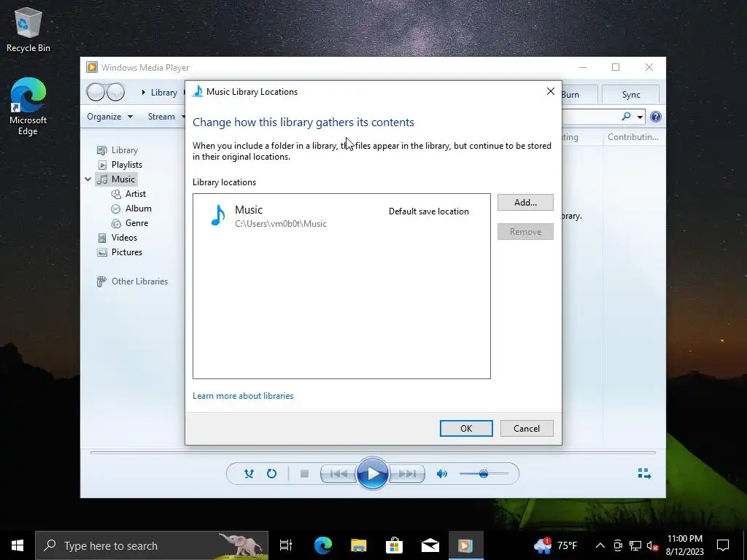
Task: Open the search options dropdown arrow
Action: click(x=640, y=117)
